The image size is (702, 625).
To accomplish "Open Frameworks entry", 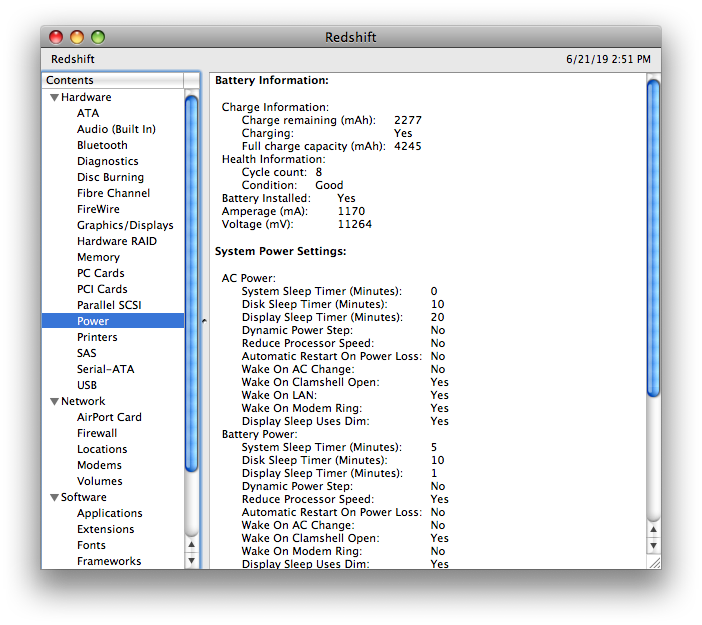I will (x=109, y=561).
